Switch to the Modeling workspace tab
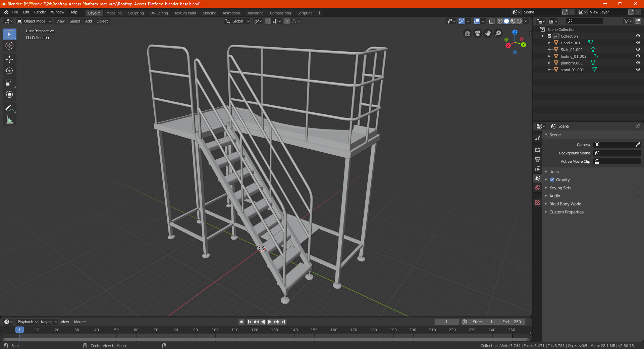This screenshot has width=644, height=349. click(x=114, y=13)
